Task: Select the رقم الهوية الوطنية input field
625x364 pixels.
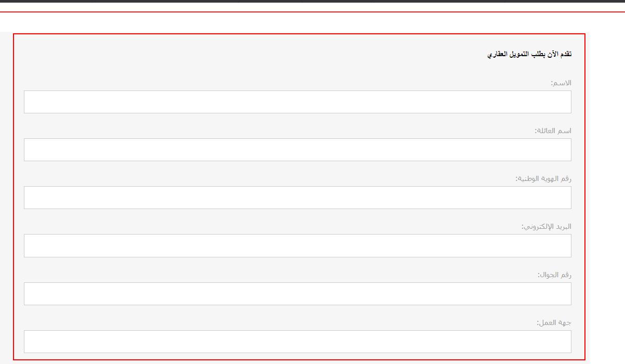Action: point(297,198)
